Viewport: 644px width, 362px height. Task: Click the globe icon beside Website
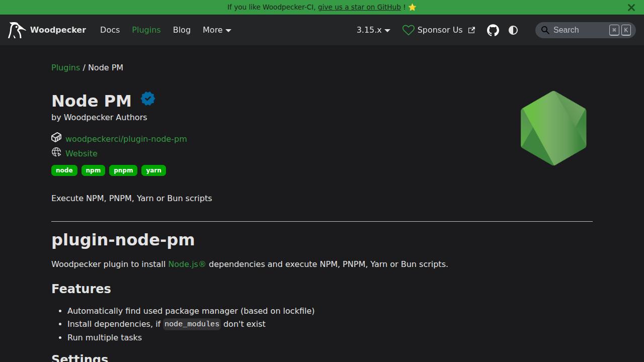click(56, 152)
